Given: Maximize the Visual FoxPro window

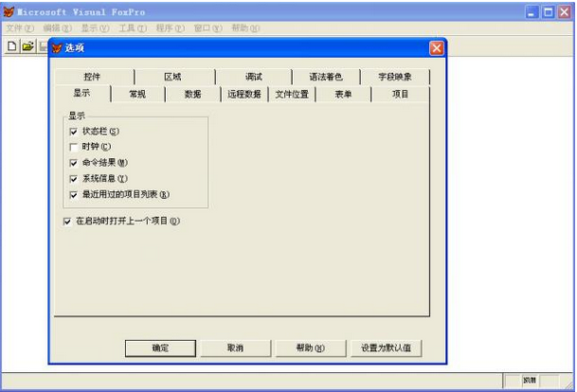Looking at the screenshot, I should point(548,12).
